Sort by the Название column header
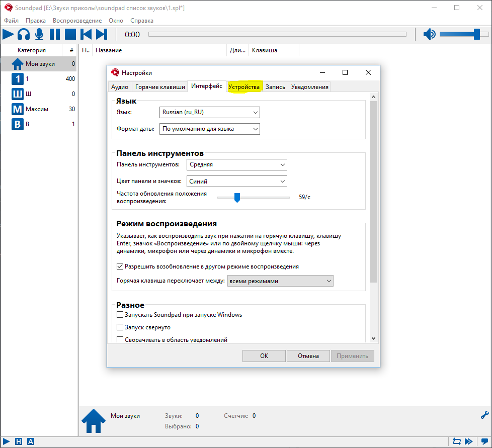Viewport: 492px width, 448px height. (x=159, y=50)
